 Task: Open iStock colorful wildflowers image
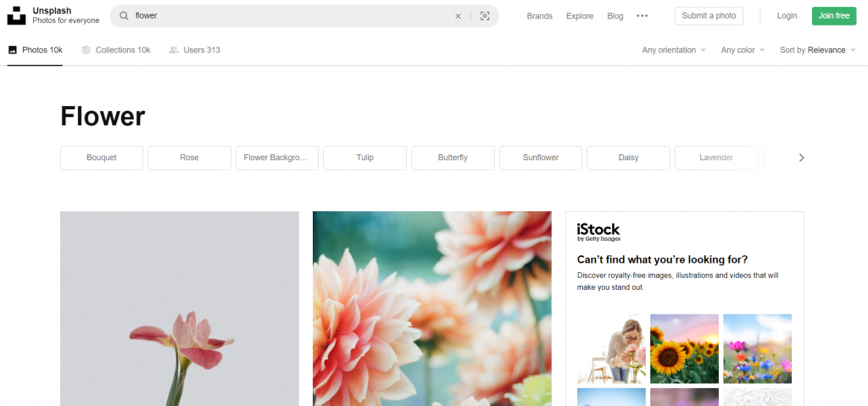pyautogui.click(x=757, y=349)
